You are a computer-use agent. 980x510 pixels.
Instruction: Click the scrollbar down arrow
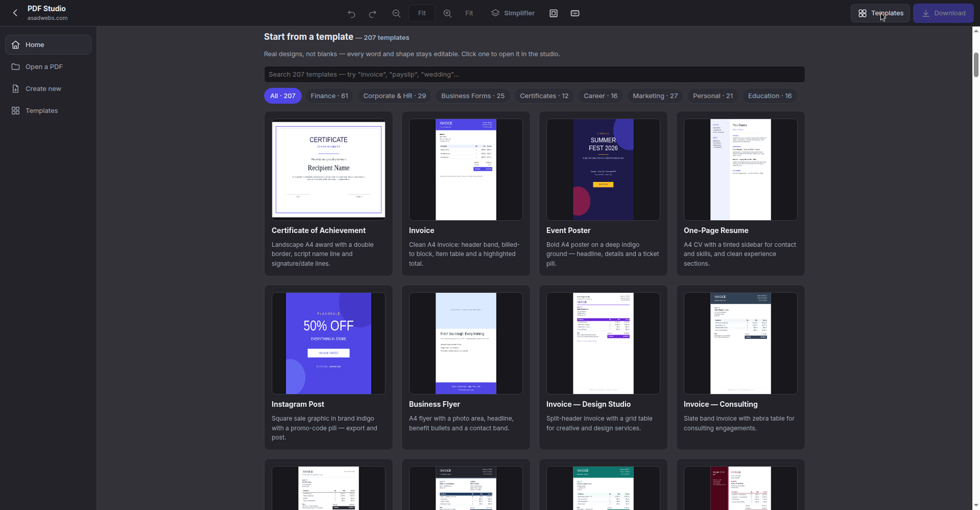976,506
